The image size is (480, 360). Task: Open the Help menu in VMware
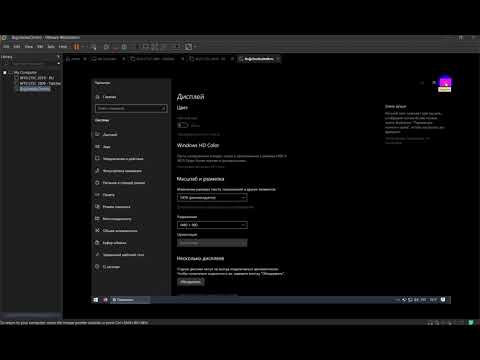pyautogui.click(x=63, y=47)
